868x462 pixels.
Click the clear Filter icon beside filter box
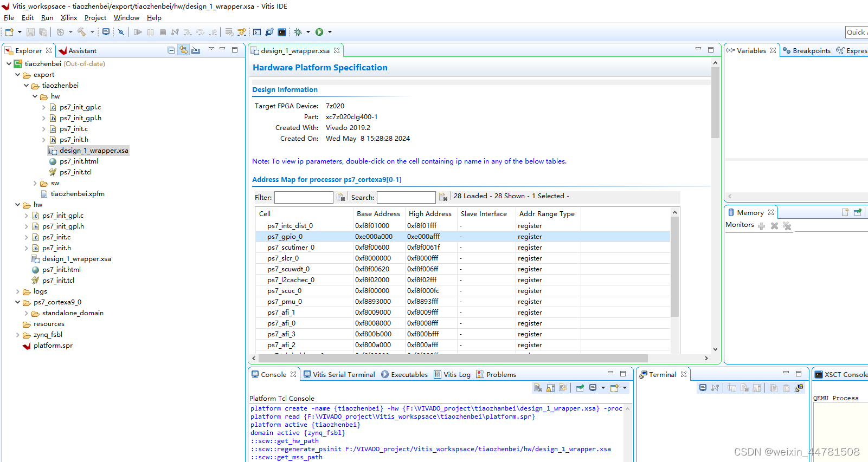pos(340,197)
